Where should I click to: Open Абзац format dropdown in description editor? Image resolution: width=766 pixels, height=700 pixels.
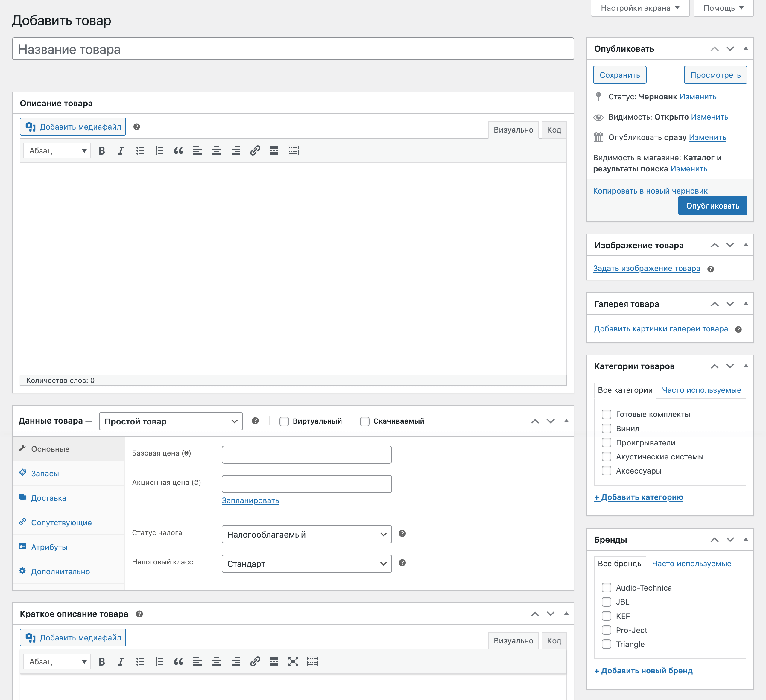click(x=57, y=151)
